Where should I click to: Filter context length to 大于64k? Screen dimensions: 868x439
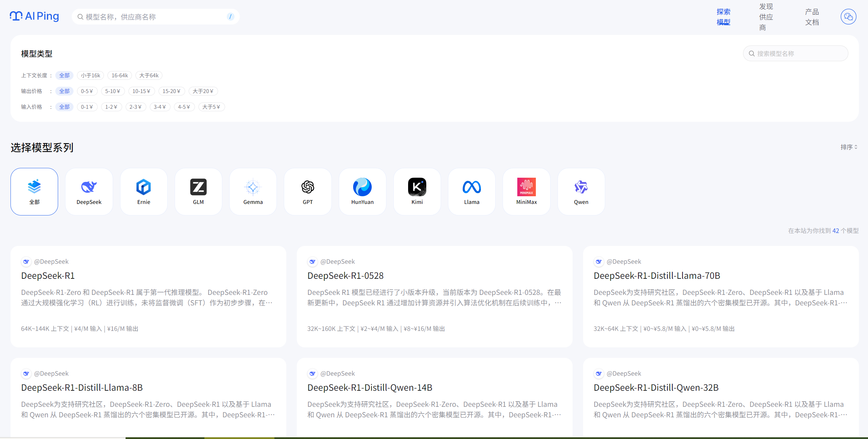149,76
